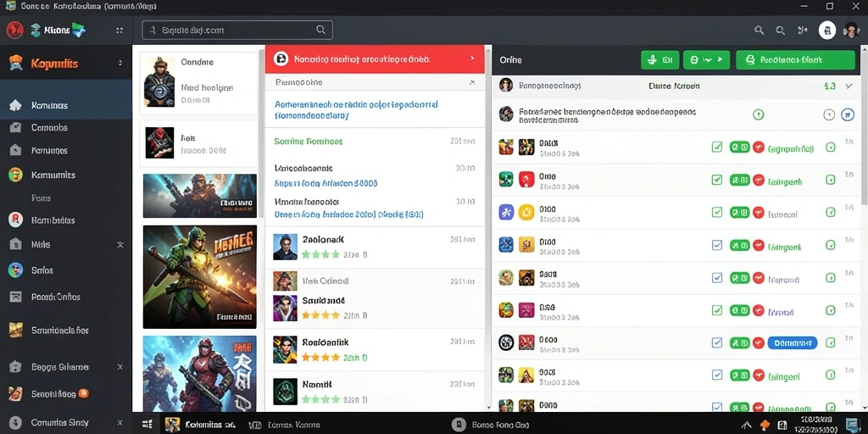868x434 pixels.
Task: Click the black circular app icon
Action: coord(506,342)
